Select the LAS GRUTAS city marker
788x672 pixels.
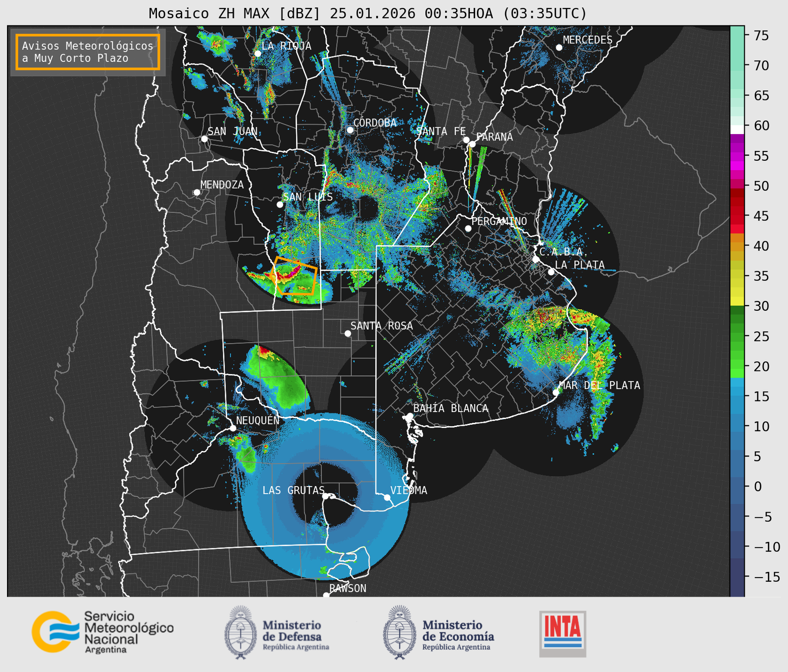pos(326,496)
